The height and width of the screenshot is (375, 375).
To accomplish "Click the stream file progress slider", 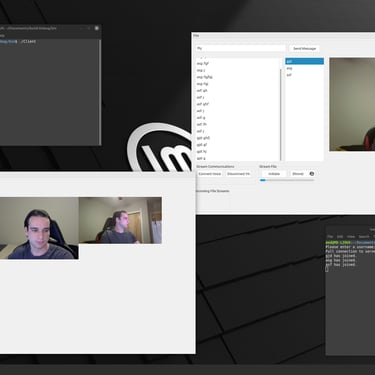I will pos(287,180).
